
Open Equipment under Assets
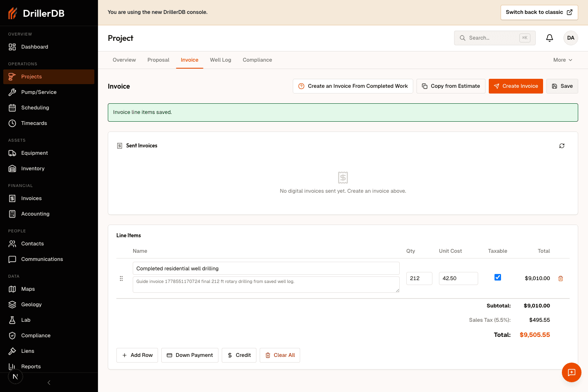(x=49, y=153)
